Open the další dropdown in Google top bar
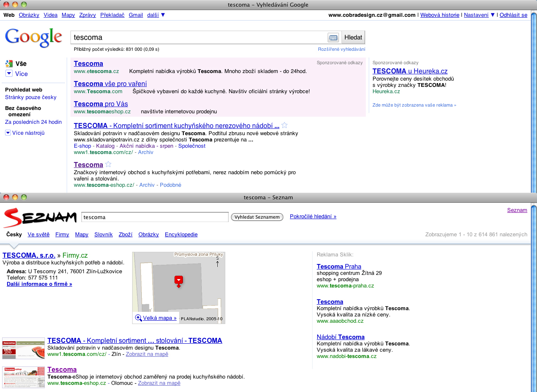The height and width of the screenshot is (392, 537). click(156, 15)
